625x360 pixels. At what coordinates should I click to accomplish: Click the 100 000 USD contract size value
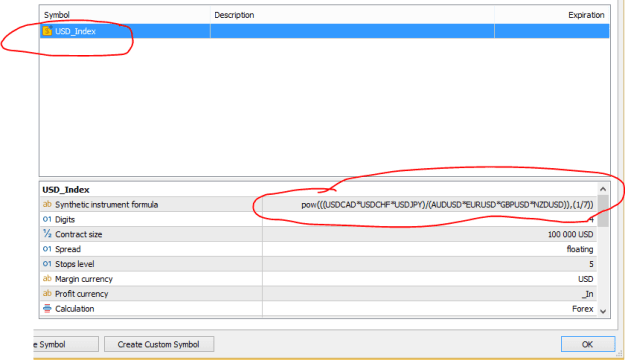[x=570, y=234]
